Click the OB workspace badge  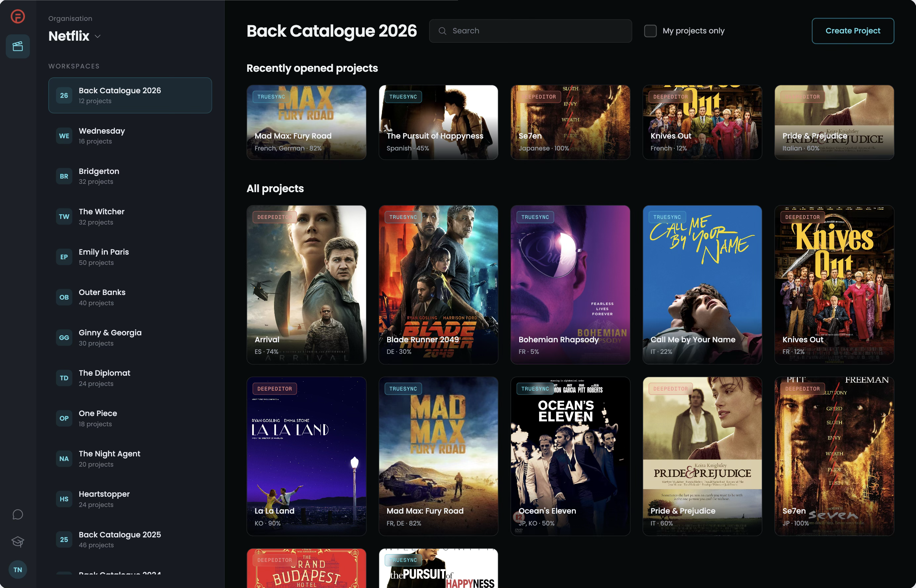(x=64, y=297)
